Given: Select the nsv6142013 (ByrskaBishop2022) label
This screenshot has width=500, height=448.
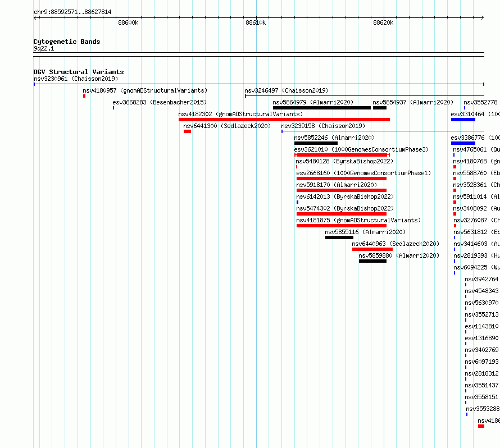Looking at the screenshot, I should click(x=345, y=196).
